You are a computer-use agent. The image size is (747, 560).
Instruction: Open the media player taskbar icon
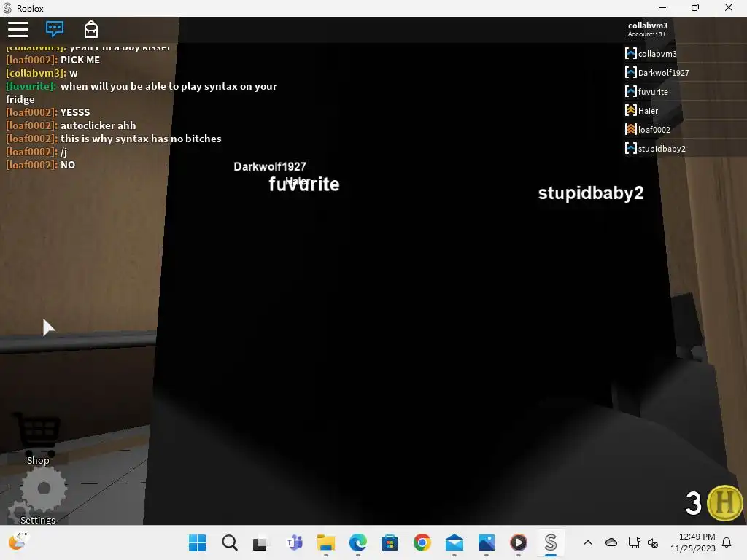pyautogui.click(x=519, y=542)
